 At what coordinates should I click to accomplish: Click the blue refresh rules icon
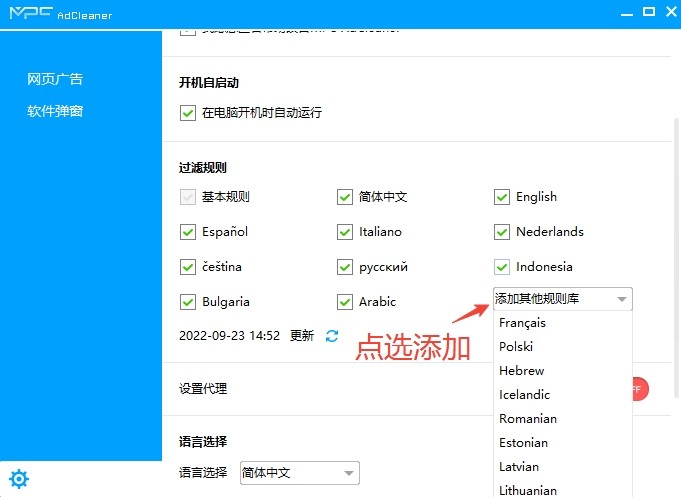click(332, 336)
